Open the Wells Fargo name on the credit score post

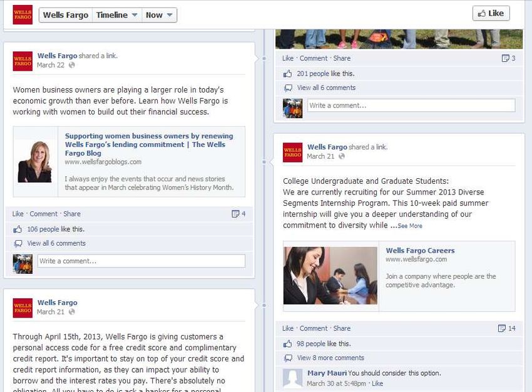tap(58, 303)
